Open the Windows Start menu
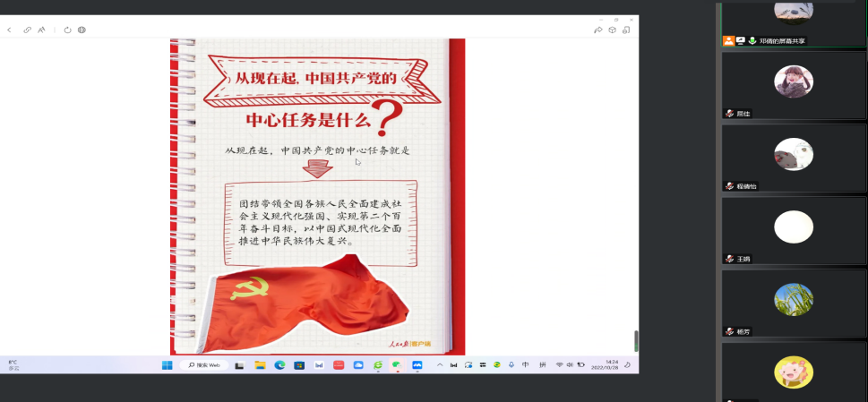The width and height of the screenshot is (868, 402). [x=168, y=365]
